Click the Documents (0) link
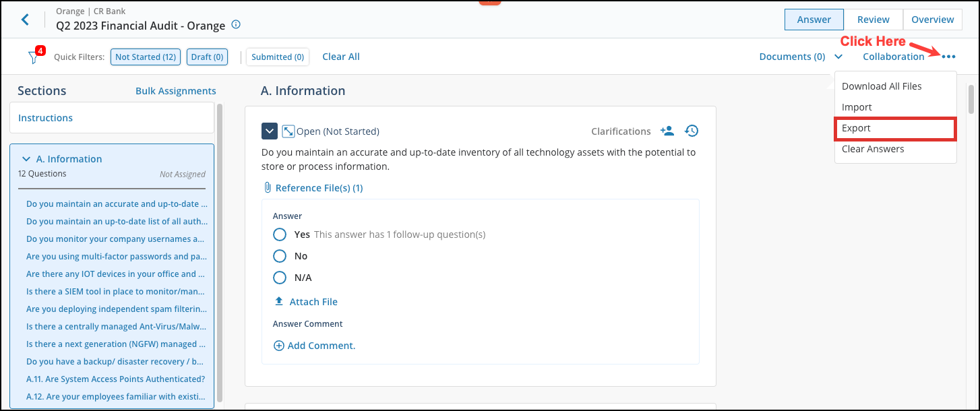980x411 pixels. pos(792,57)
